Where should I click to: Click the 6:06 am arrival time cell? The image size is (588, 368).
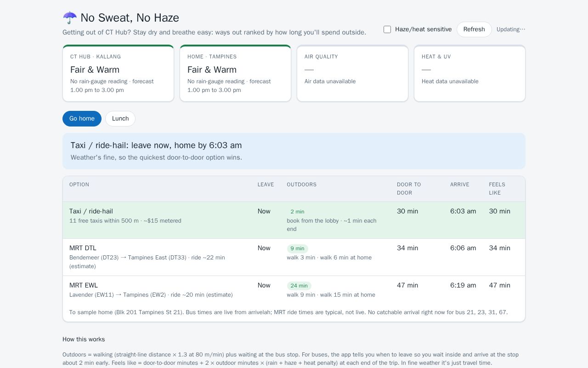point(463,248)
